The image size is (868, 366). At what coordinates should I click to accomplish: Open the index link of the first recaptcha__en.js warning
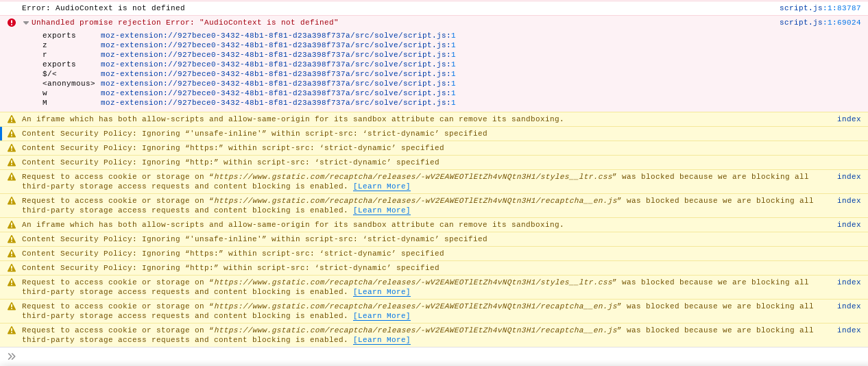tap(849, 201)
